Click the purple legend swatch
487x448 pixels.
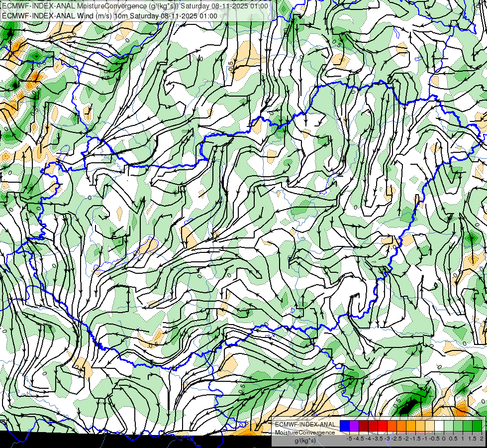click(354, 426)
